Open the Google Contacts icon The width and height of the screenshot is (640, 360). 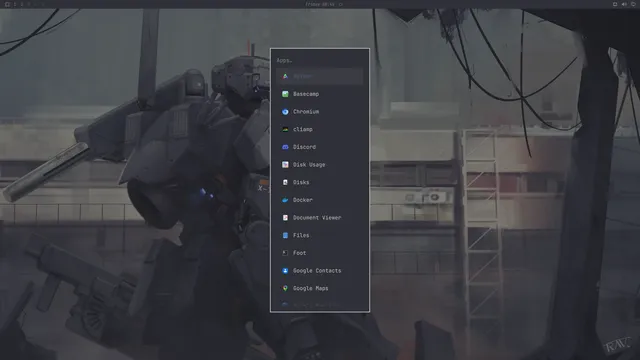(285, 271)
